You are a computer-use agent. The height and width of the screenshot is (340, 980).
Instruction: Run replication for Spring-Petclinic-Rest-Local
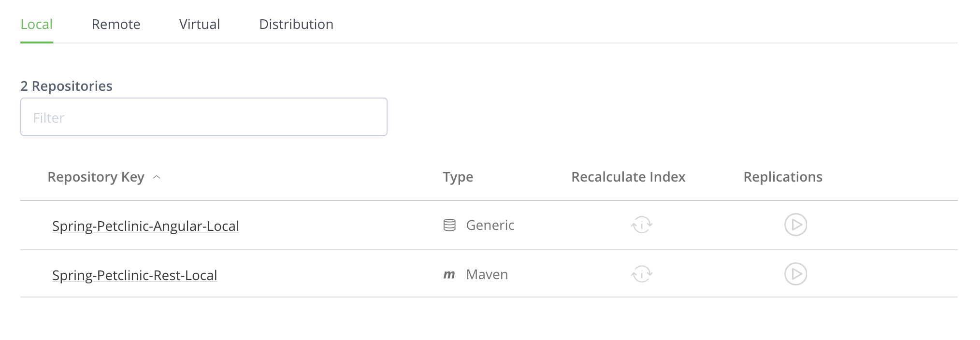[x=795, y=274]
